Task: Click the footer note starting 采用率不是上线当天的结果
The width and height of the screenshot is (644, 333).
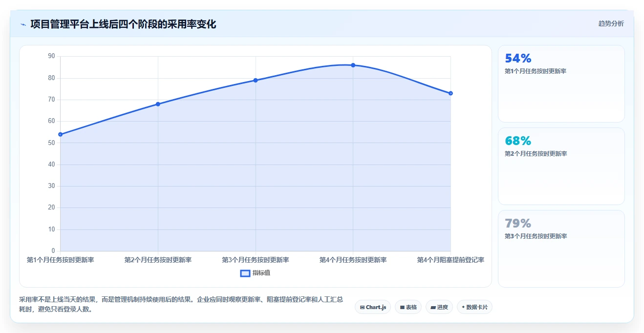Action: [x=181, y=304]
